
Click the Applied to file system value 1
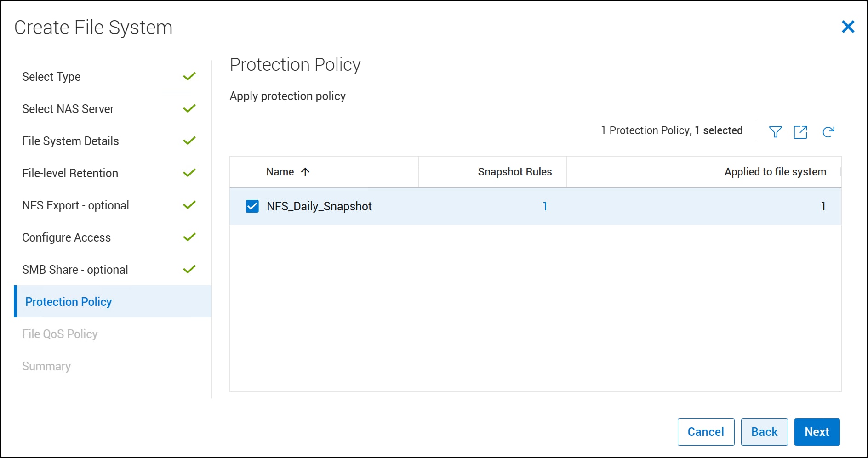pyautogui.click(x=823, y=206)
